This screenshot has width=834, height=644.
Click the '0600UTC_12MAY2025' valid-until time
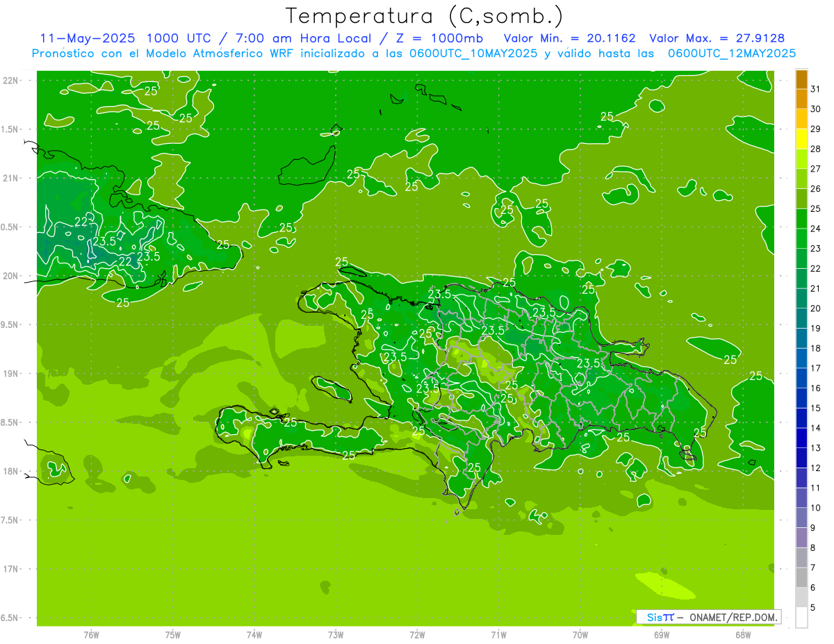pos(732,53)
